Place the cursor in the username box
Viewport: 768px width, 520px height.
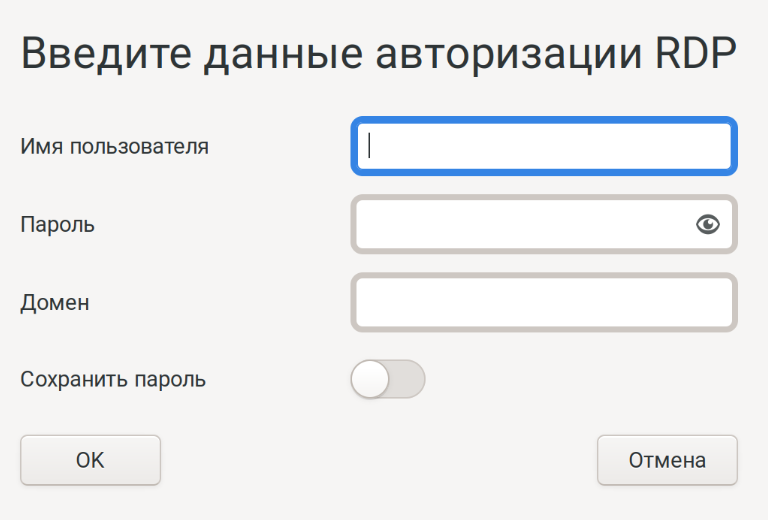click(x=544, y=147)
